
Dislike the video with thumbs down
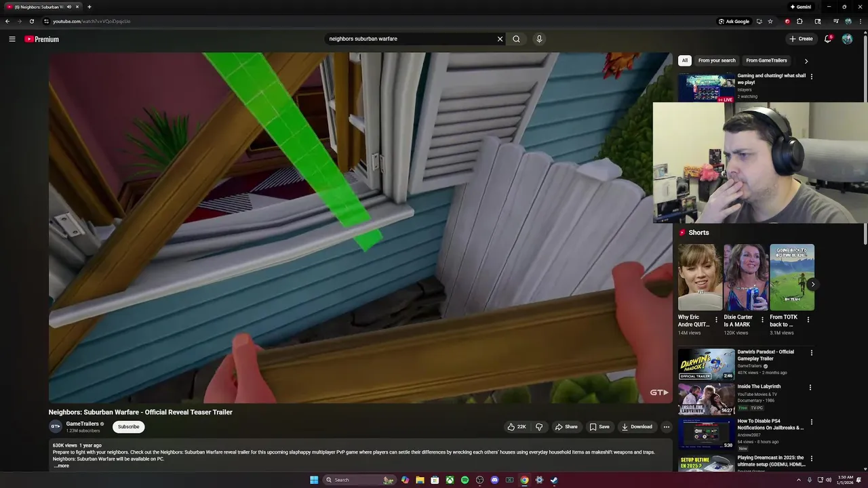tap(539, 427)
